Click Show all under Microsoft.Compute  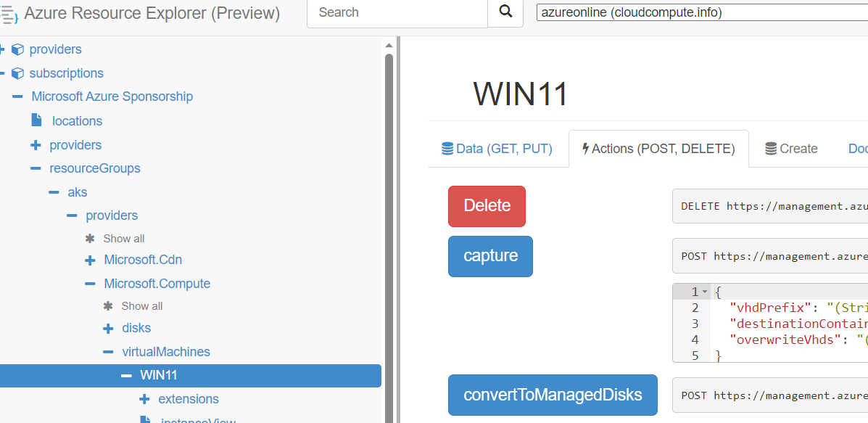click(x=142, y=306)
